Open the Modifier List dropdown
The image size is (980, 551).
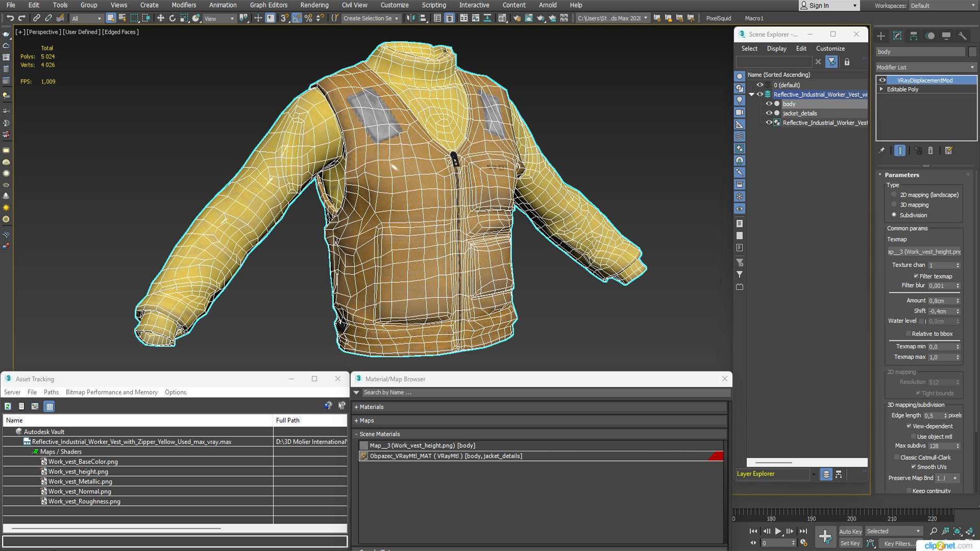[x=926, y=67]
